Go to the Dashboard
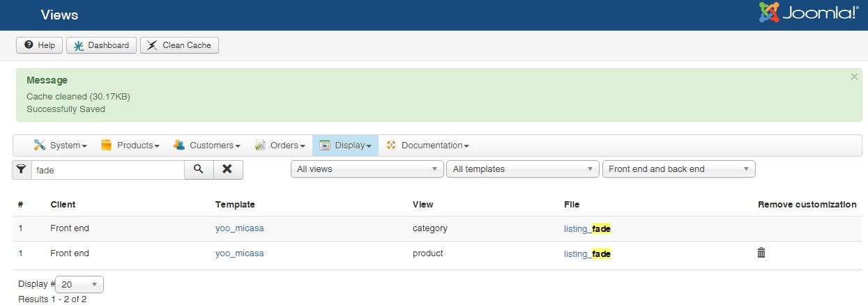The image size is (868, 305). coord(102,45)
